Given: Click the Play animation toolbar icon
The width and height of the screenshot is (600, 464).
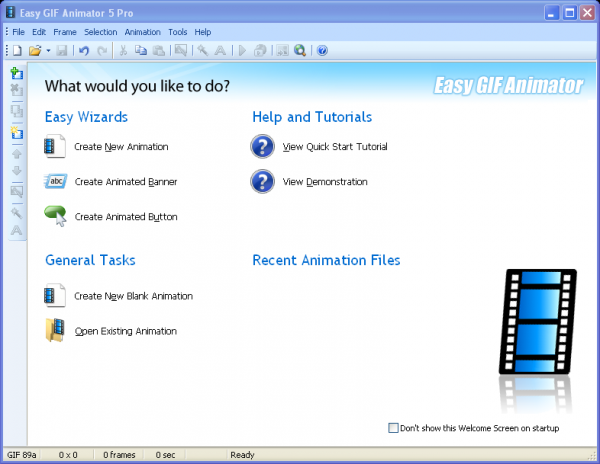Looking at the screenshot, I should (242, 50).
